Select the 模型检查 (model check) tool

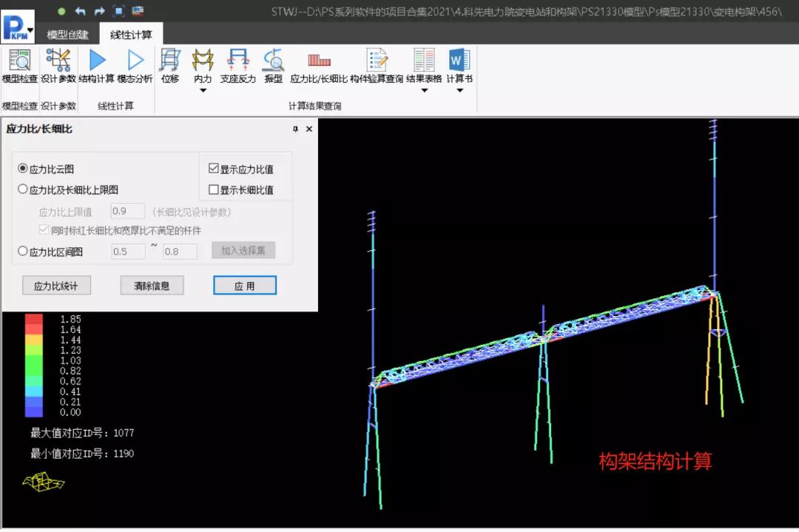(20, 70)
